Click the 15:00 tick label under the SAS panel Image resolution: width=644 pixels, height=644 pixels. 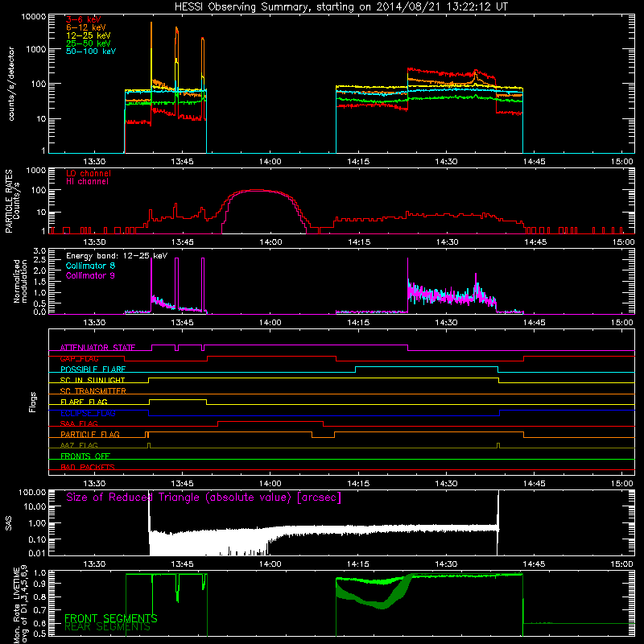click(622, 564)
